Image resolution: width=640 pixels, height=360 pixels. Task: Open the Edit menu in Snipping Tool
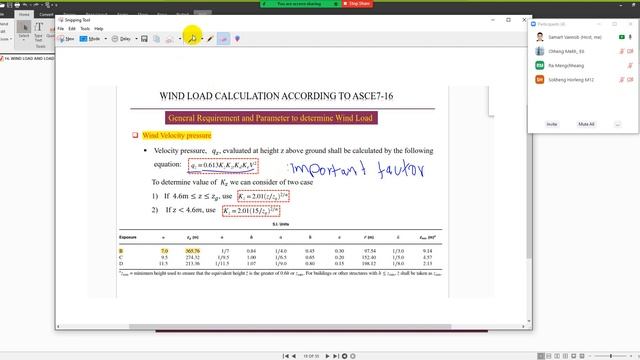[72, 29]
